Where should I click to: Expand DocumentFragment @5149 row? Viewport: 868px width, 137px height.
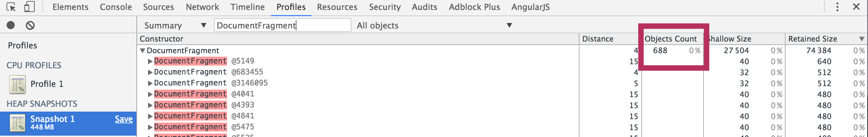click(x=150, y=61)
